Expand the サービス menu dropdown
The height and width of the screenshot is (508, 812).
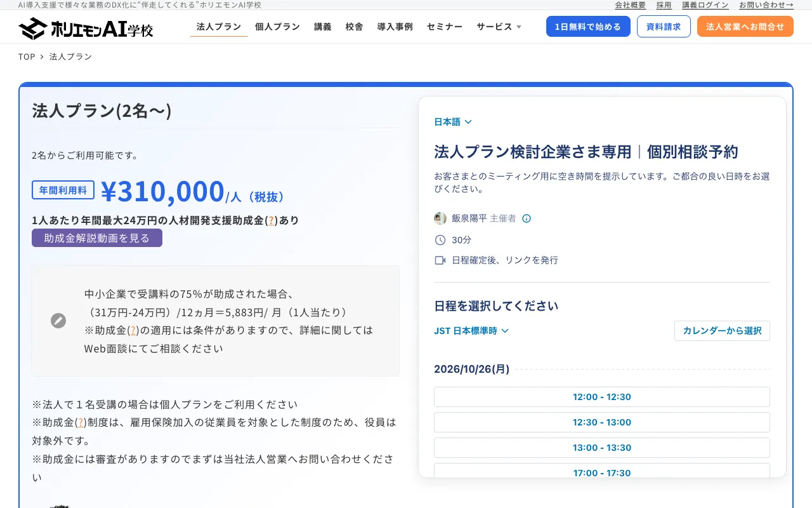pyautogui.click(x=499, y=27)
